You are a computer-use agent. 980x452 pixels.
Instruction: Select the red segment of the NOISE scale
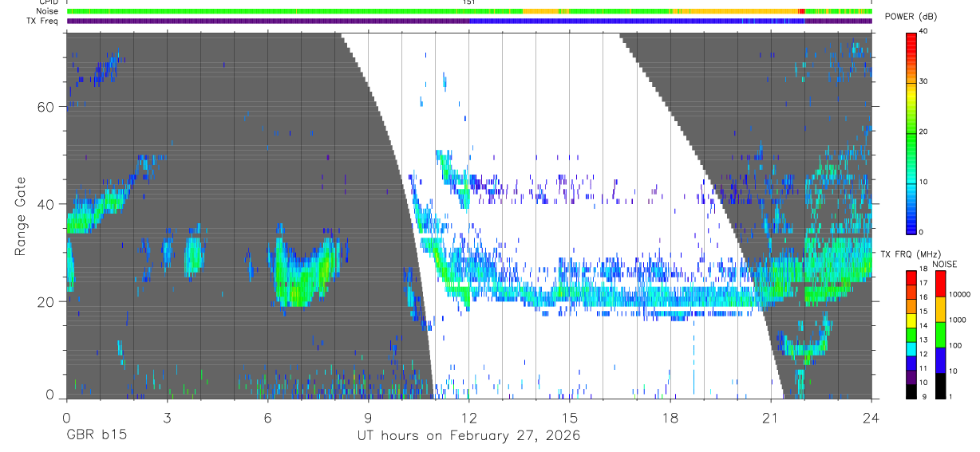click(940, 284)
